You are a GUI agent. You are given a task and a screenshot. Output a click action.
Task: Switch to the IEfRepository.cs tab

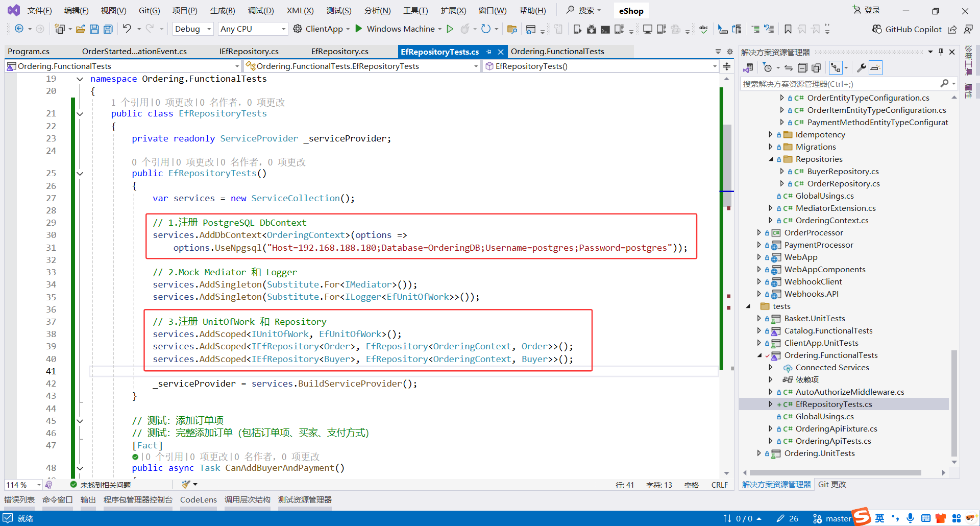click(x=249, y=52)
